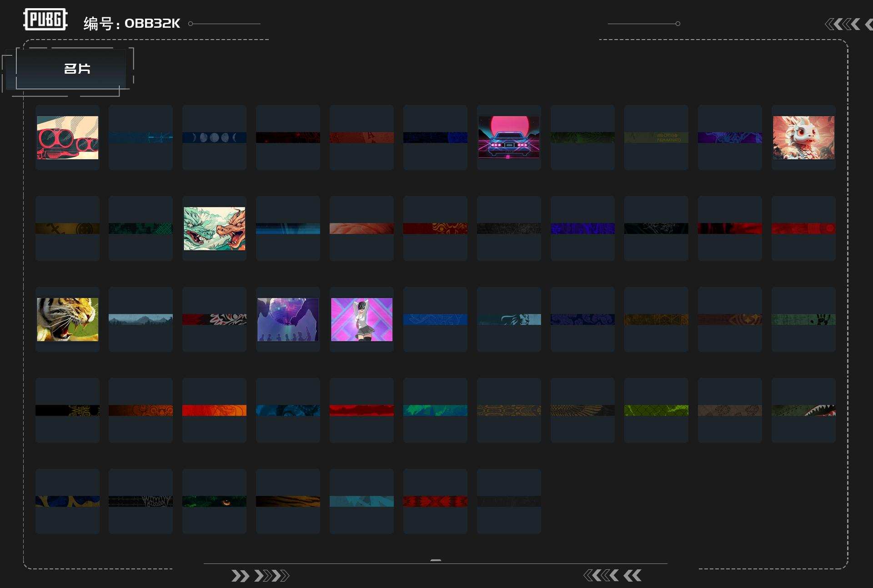This screenshot has height=588, width=873.
Task: Select the retro neon car name card
Action: pos(509,137)
